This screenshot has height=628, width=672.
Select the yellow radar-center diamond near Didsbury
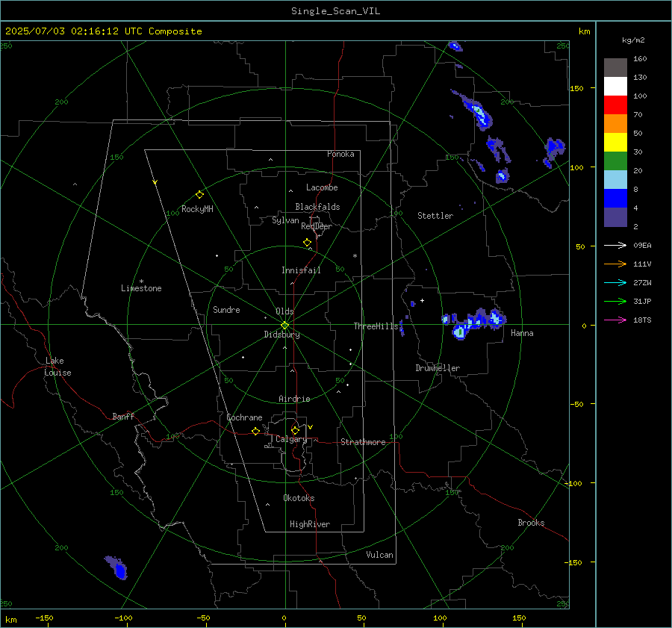285,325
